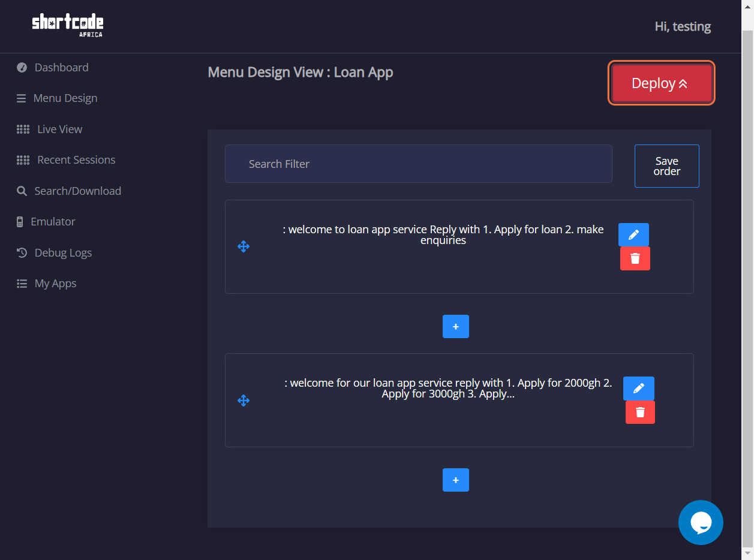754x560 pixels.
Task: Open the chat support bubble
Action: point(701,522)
